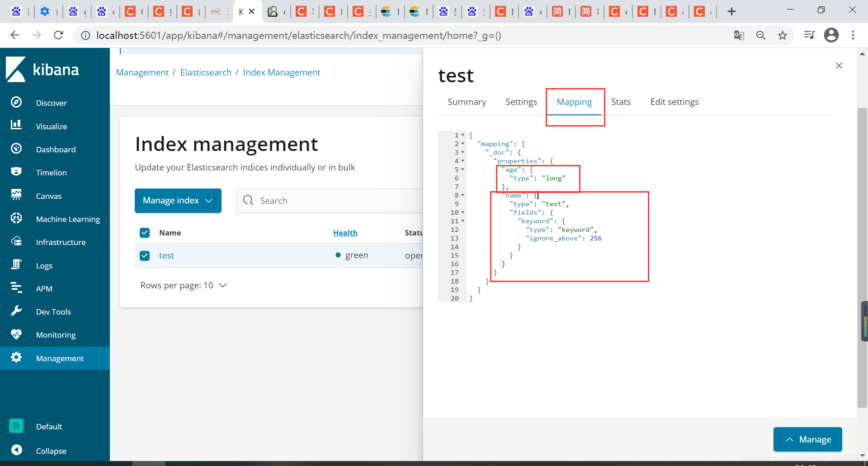Open the browser zoom magnifier icon
The width and height of the screenshot is (868, 466).
761,35
